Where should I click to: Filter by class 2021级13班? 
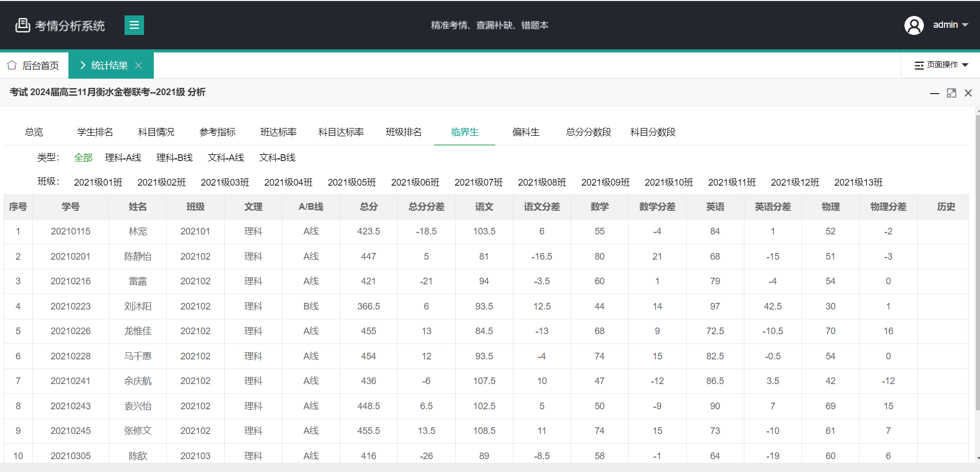[x=859, y=182]
